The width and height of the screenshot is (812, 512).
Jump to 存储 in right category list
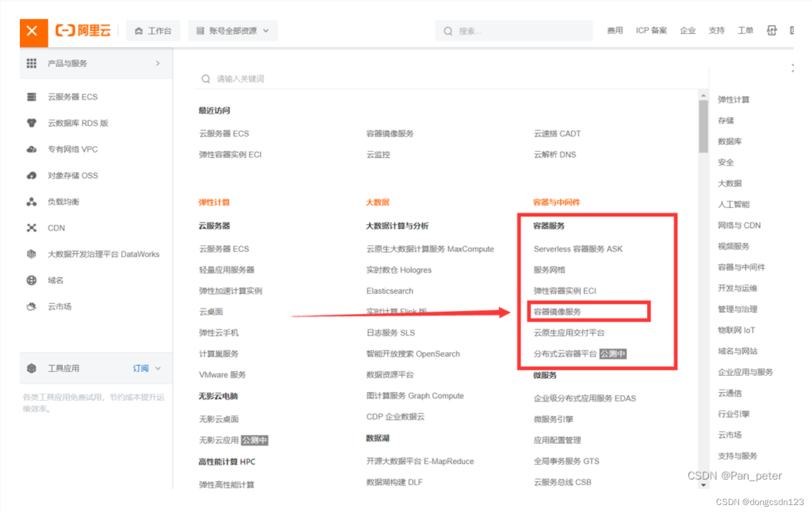(726, 121)
